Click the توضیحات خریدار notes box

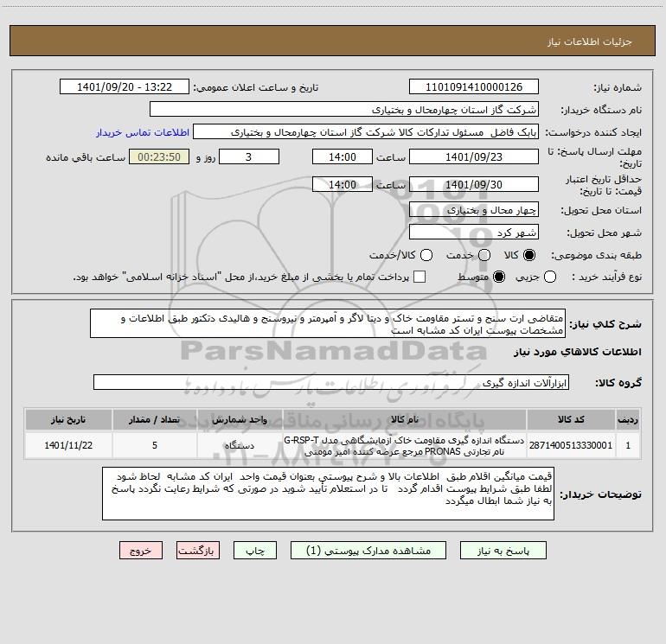click(328, 494)
